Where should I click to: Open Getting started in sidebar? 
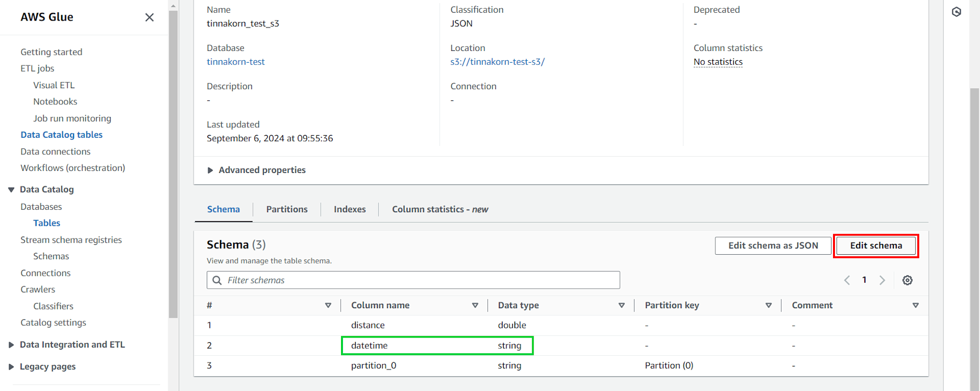coord(51,52)
